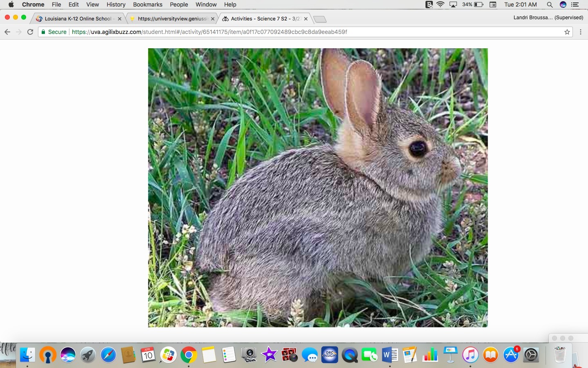Open QuickTime Player from the Dock
The height and width of the screenshot is (368, 588).
350,355
